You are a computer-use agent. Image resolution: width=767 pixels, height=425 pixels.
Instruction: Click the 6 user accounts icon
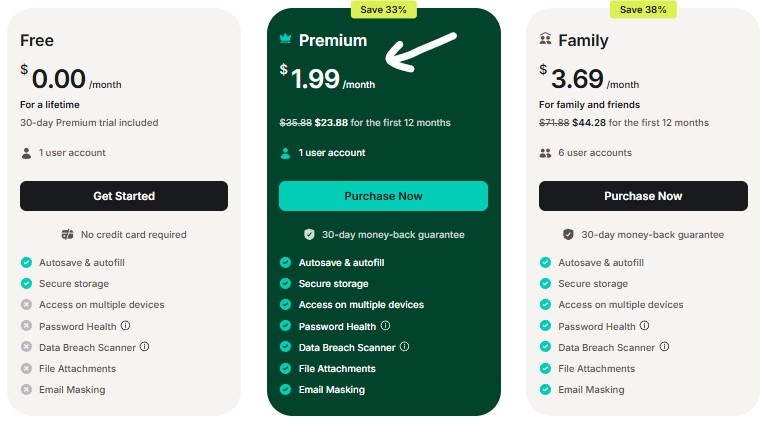coord(545,153)
